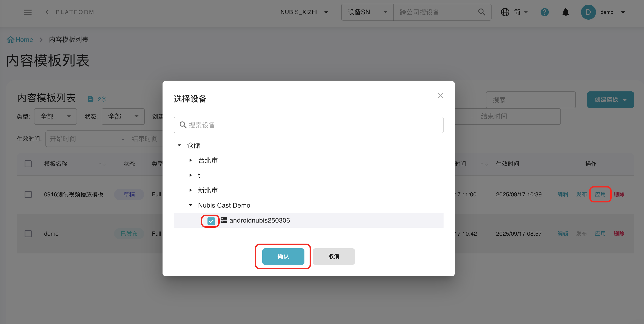Click the Home breadcrumb icon
644x324 pixels.
(11, 40)
